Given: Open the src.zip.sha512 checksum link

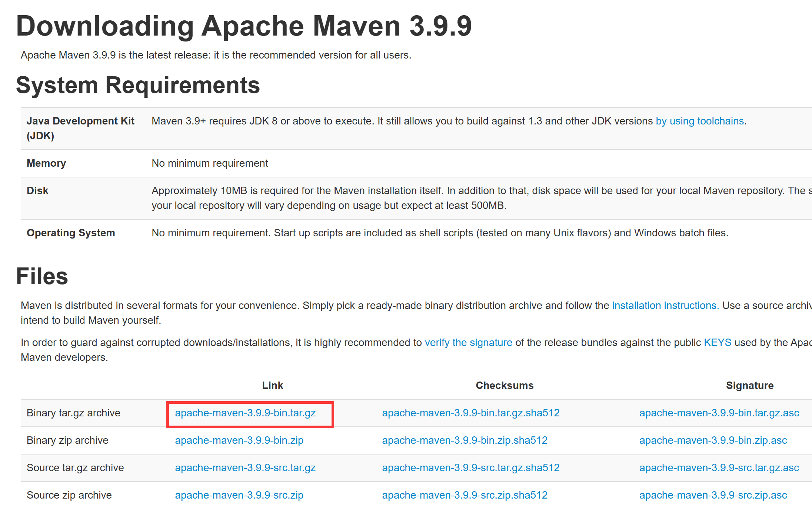Looking at the screenshot, I should [465, 495].
